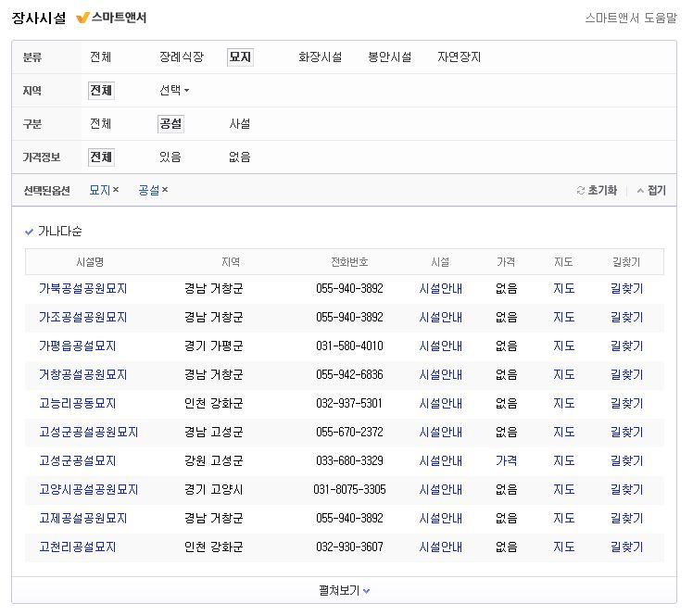
Task: Click the 전화번호 column header
Action: [349, 262]
